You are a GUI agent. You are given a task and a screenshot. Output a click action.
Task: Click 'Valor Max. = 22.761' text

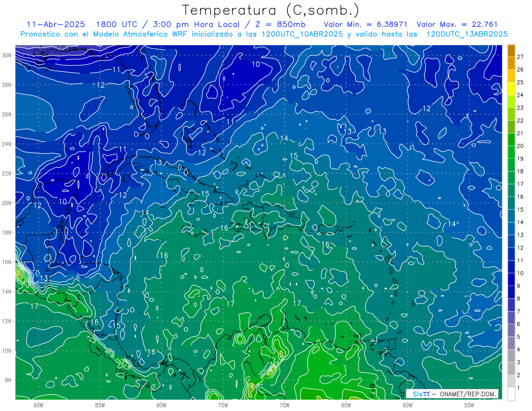(x=458, y=24)
